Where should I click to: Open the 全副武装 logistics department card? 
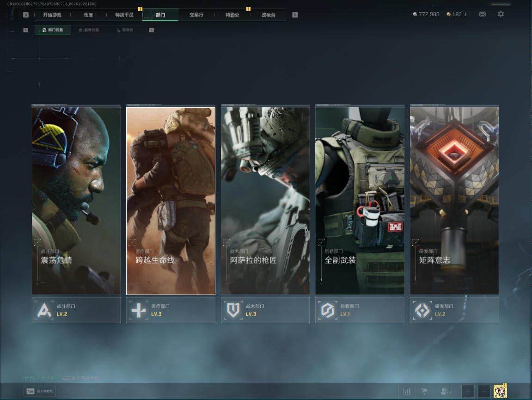(x=360, y=200)
